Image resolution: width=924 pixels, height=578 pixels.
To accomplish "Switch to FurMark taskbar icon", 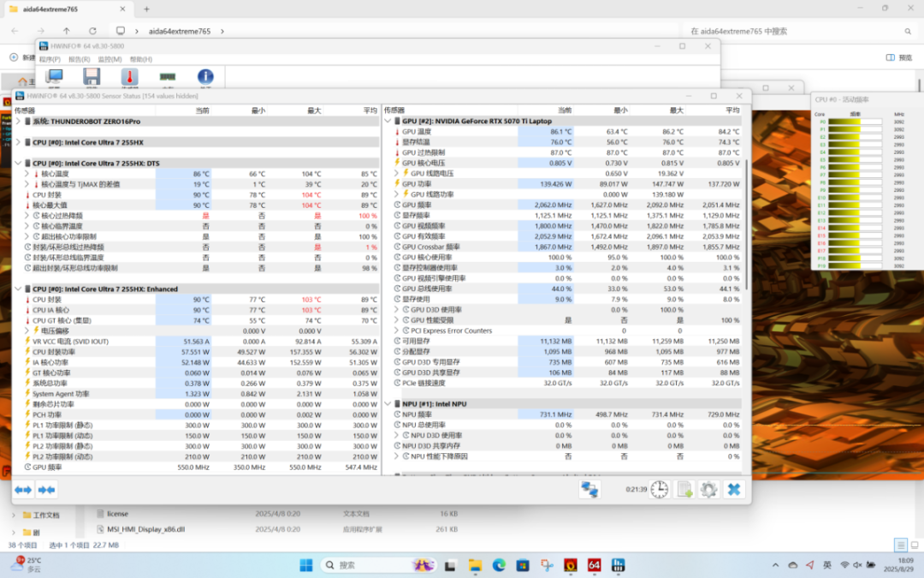I will pos(571,565).
